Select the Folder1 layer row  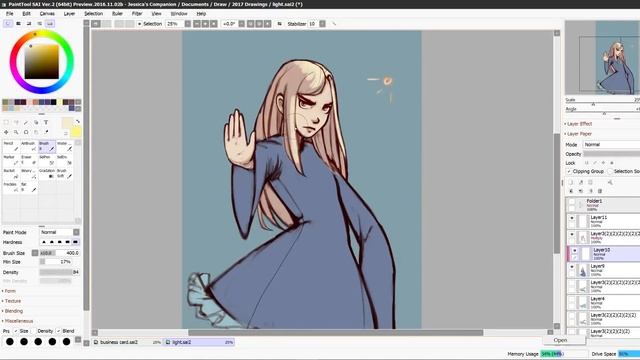pos(603,204)
